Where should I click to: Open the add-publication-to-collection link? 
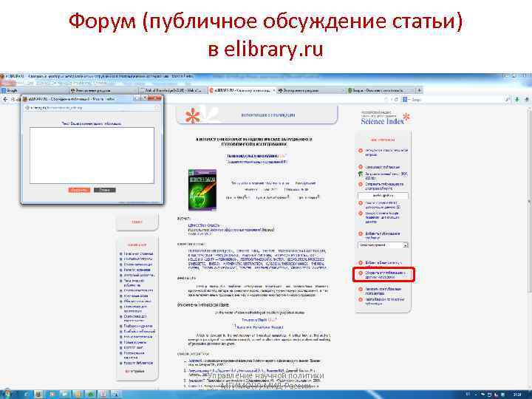(x=382, y=236)
